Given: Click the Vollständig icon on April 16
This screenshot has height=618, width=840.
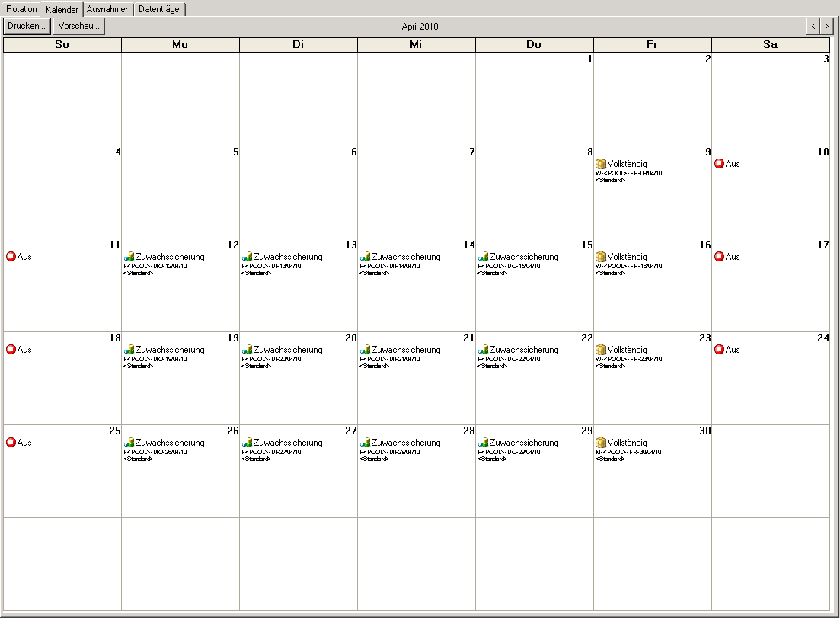Looking at the screenshot, I should (599, 257).
